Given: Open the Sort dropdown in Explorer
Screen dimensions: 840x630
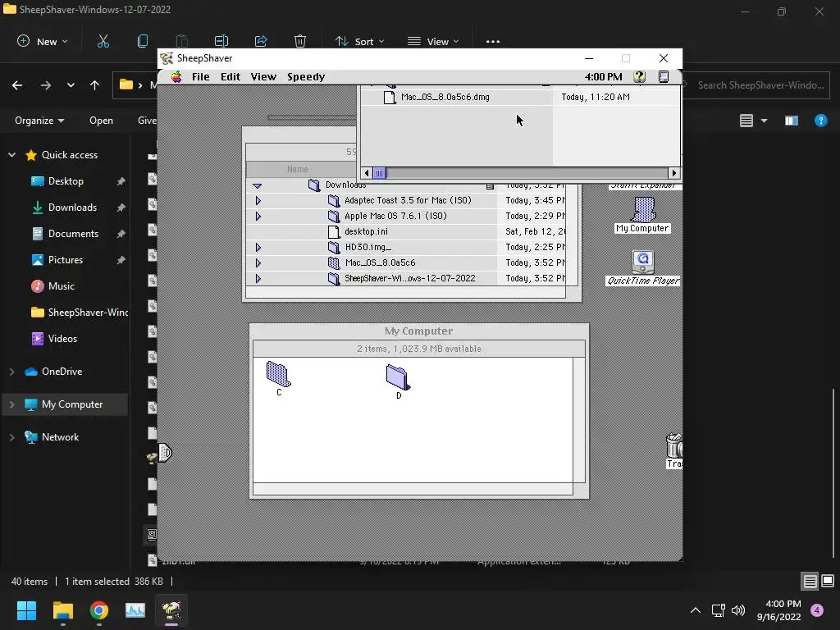Looking at the screenshot, I should [x=359, y=41].
